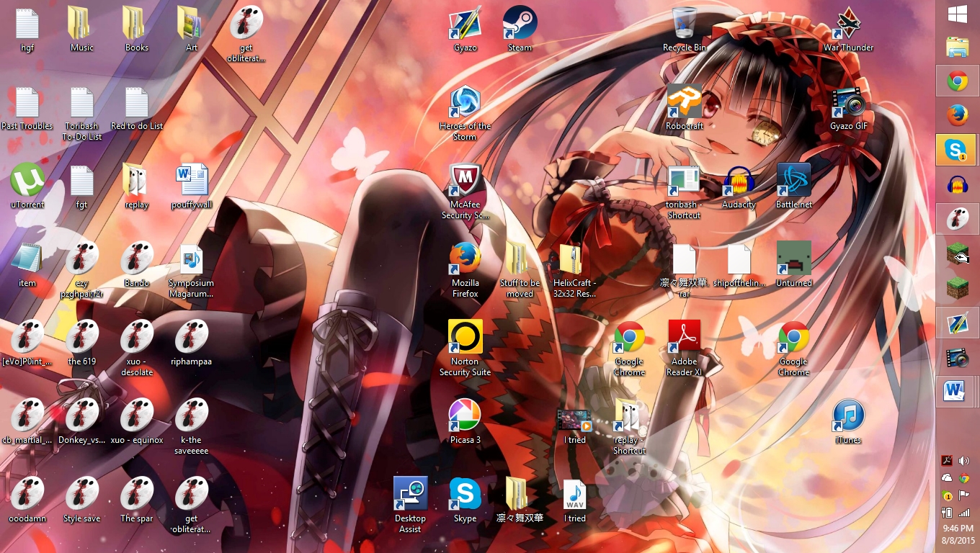This screenshot has height=553, width=980.
Task: Open the Recycle Bin
Action: [x=685, y=30]
